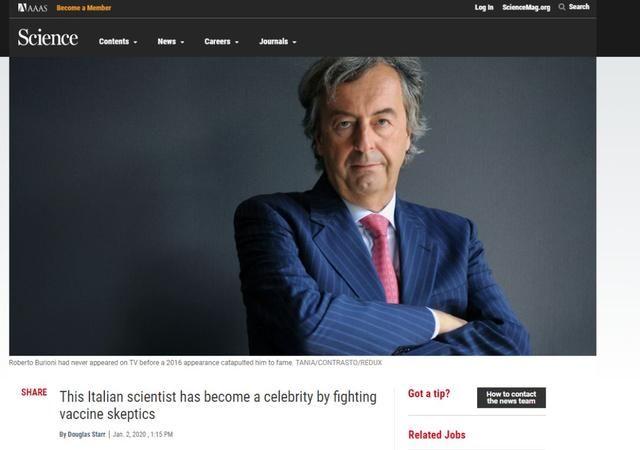The height and width of the screenshot is (450, 640).
Task: Click How to contact the news team button
Action: 511,397
